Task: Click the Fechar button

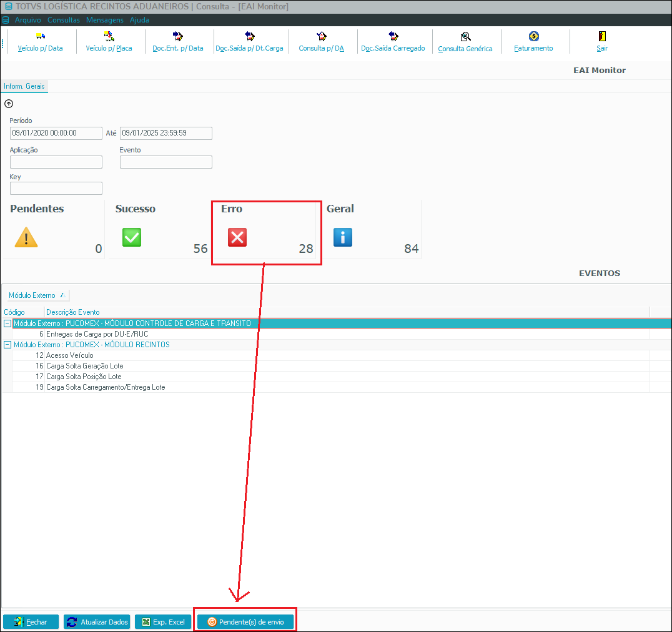Action: pos(31,622)
